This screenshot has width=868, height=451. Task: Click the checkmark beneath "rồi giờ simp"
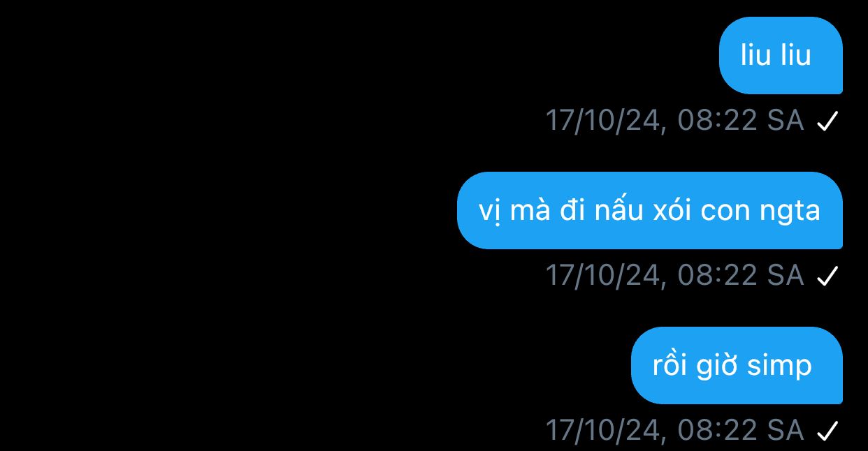pos(827,432)
